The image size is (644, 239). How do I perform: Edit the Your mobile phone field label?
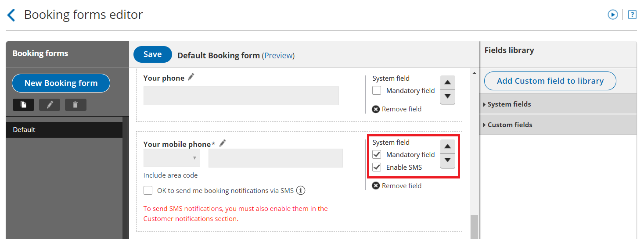[223, 143]
